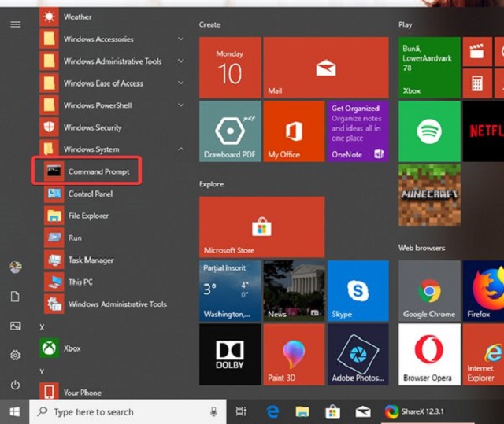
Task: Open the OneNote tile
Action: 358,131
